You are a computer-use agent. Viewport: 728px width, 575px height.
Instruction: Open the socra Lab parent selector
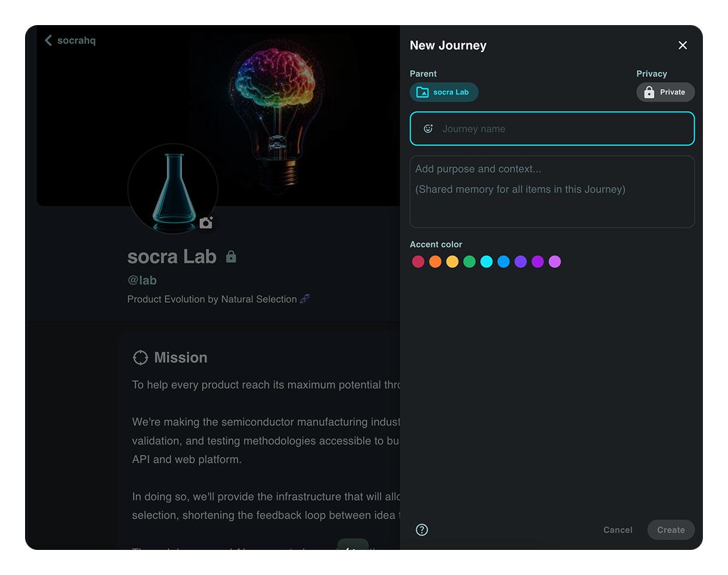444,92
